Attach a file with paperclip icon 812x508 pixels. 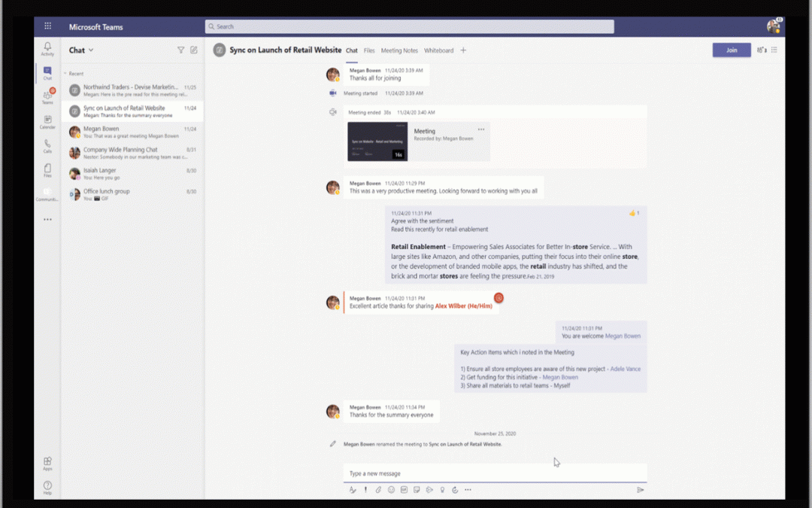point(378,489)
